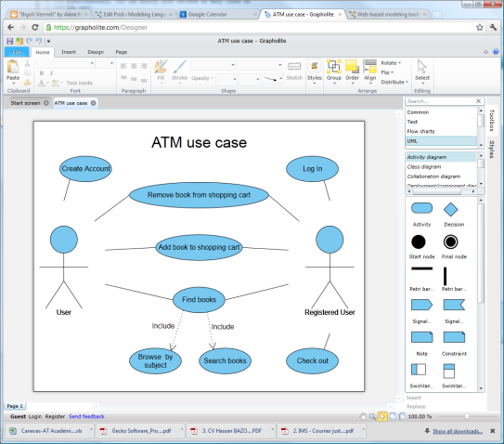Pick the Decision diamond shape
The image size is (504, 444).
451,209
